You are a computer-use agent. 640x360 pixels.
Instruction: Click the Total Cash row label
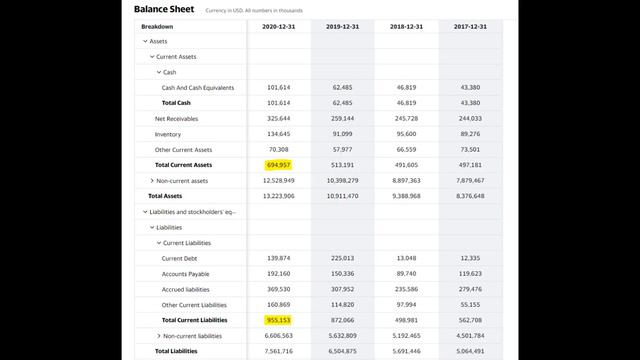[x=176, y=103]
